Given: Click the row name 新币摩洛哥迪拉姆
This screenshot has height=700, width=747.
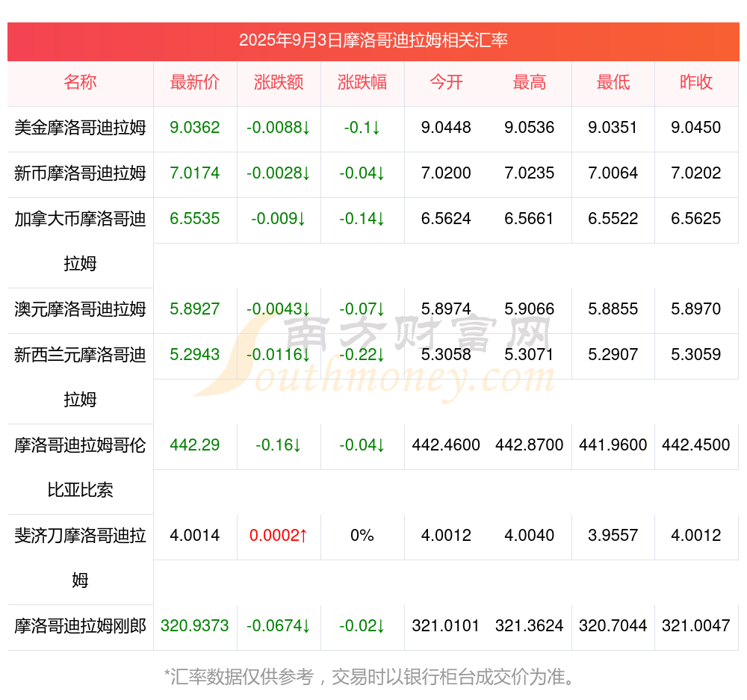Looking at the screenshot, I should [x=80, y=173].
